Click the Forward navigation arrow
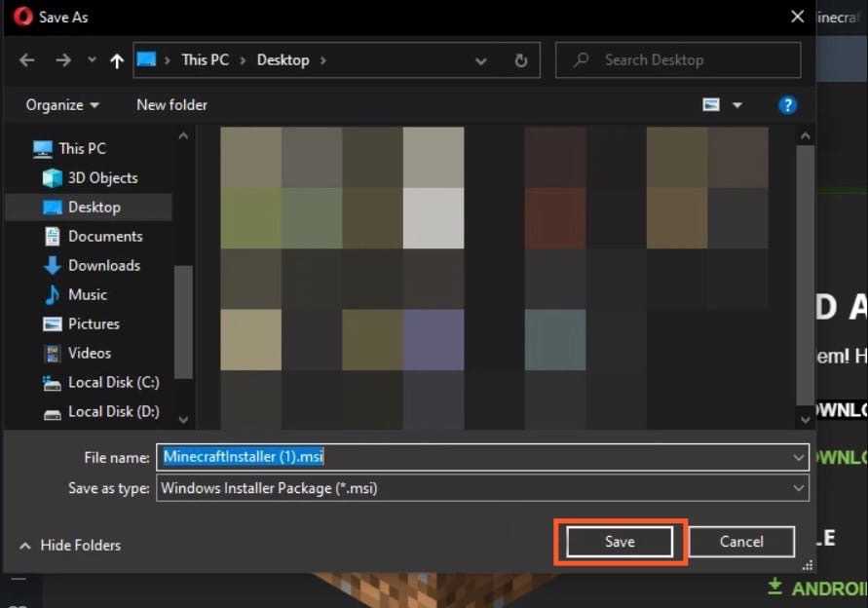 pyautogui.click(x=61, y=60)
